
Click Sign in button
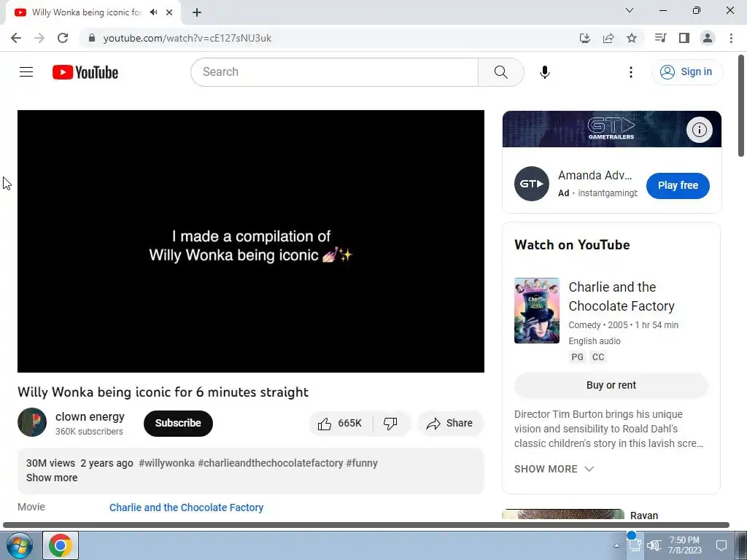pyautogui.click(x=686, y=72)
